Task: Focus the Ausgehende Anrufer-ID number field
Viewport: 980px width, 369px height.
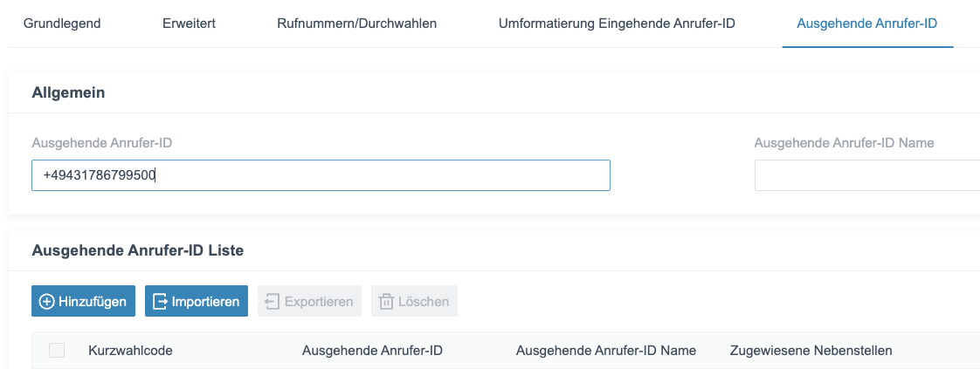Action: [x=321, y=175]
